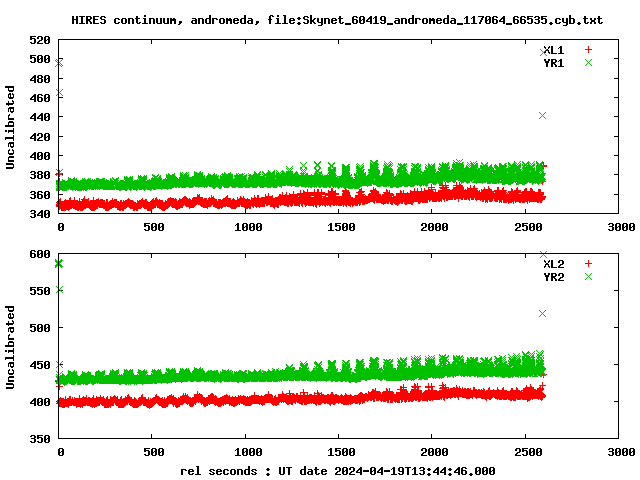The width and height of the screenshot is (640, 480).
Task: Click the 3000 x-axis label under the top plot
Action: tap(621, 227)
